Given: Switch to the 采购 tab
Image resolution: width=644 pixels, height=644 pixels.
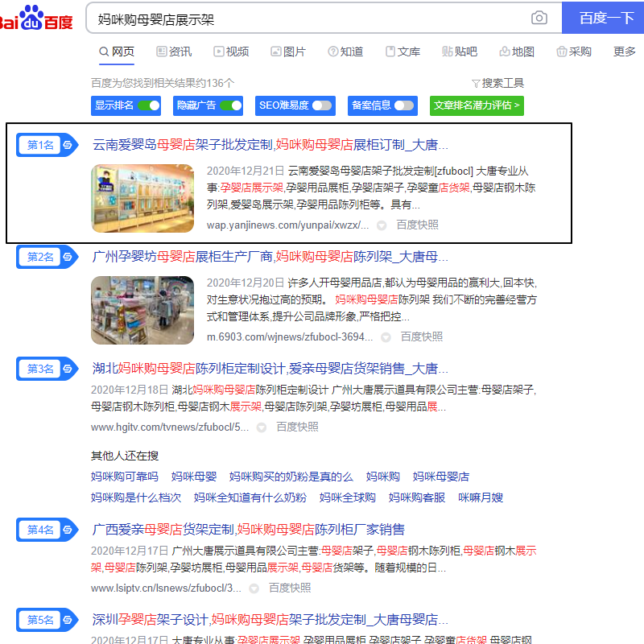Looking at the screenshot, I should tap(574, 52).
